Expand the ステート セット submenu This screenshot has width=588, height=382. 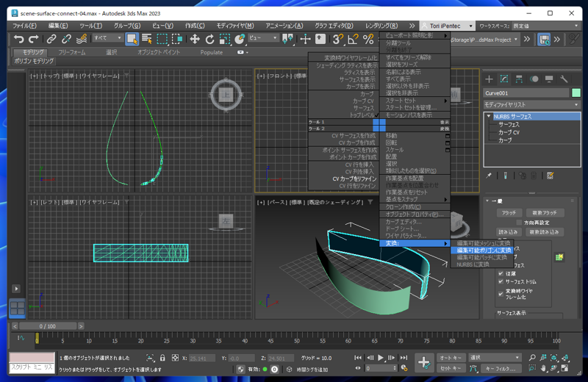point(415,101)
